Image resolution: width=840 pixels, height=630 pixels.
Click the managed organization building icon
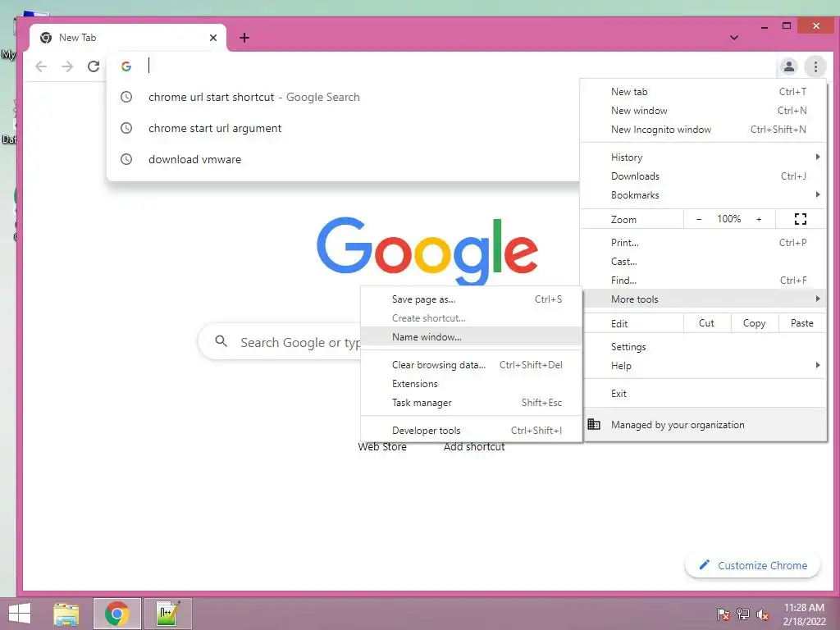coord(594,424)
